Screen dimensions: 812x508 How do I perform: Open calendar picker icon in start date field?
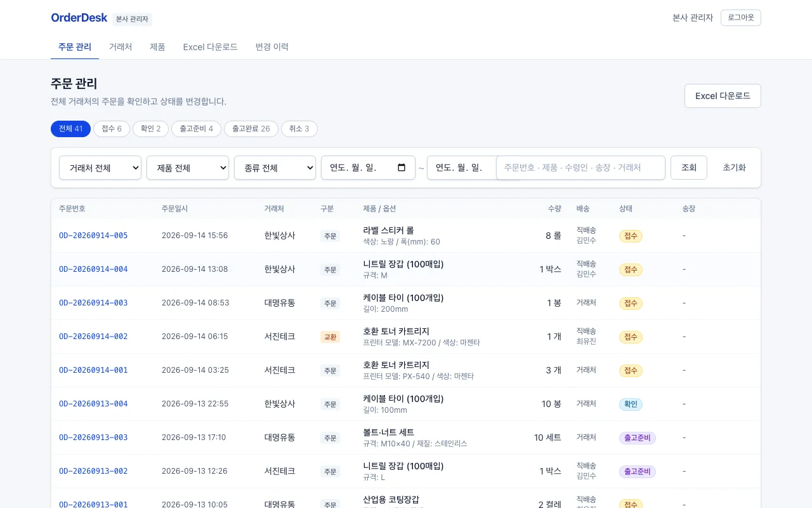pyautogui.click(x=401, y=168)
